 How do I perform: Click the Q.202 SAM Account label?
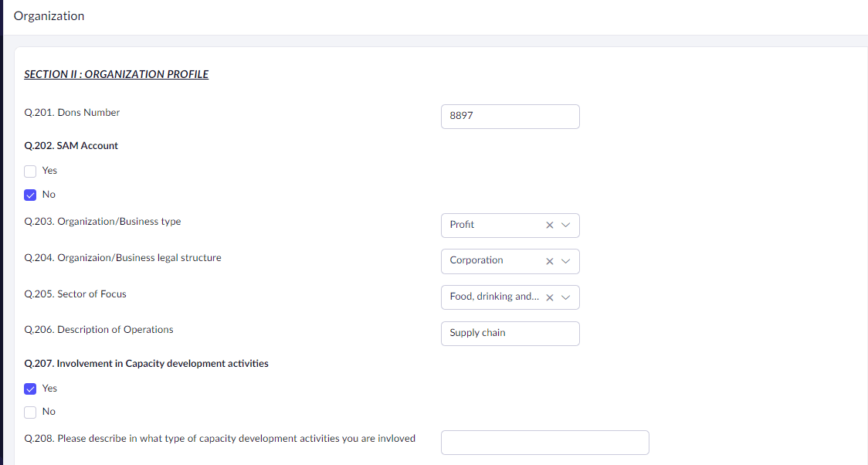(72, 146)
